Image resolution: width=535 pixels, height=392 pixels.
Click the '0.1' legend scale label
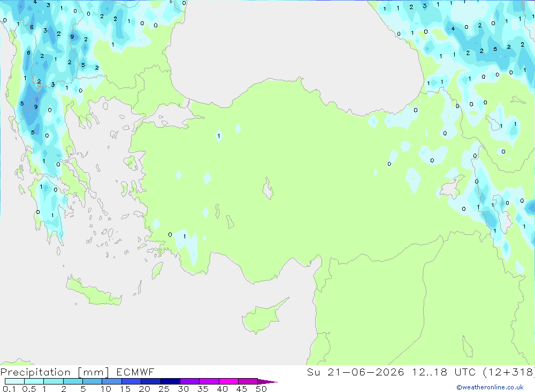click(x=9, y=389)
